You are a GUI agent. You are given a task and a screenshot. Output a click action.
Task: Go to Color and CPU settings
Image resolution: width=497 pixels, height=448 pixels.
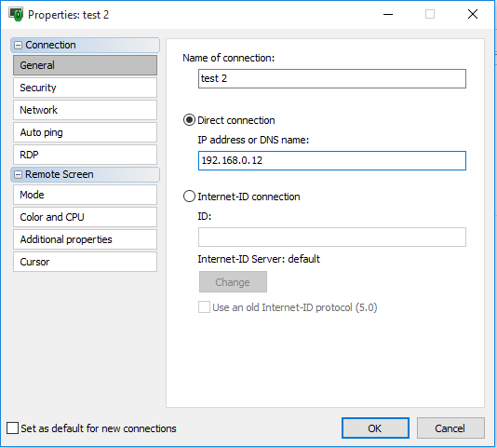(85, 217)
